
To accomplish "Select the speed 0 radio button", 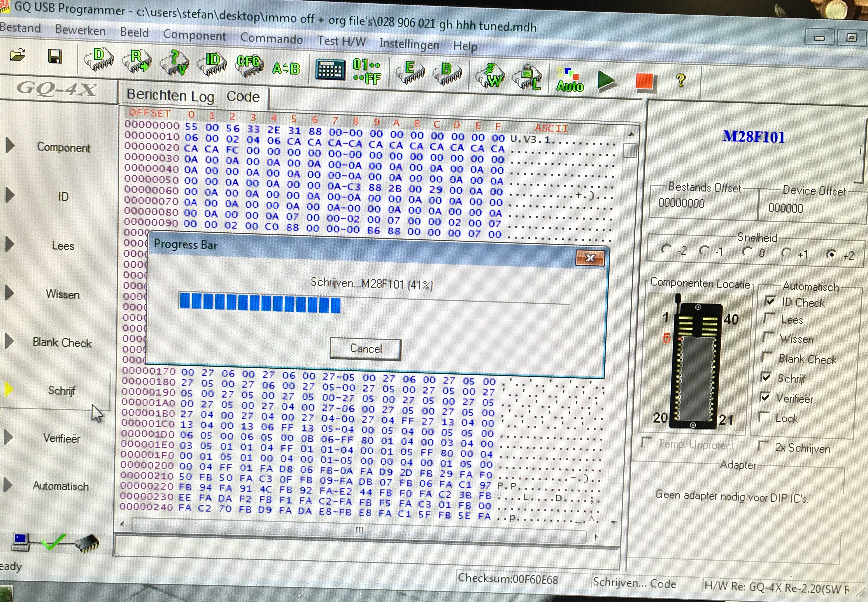I will pyautogui.click(x=747, y=252).
